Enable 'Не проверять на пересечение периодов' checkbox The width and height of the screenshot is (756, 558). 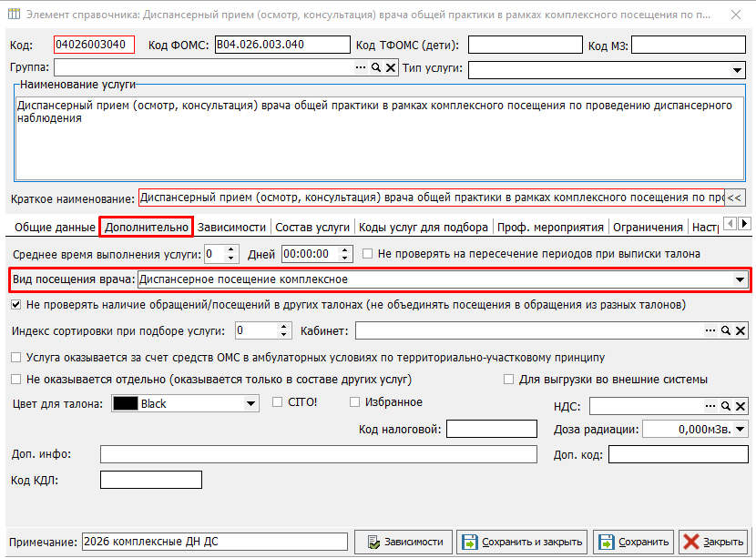coord(367,253)
